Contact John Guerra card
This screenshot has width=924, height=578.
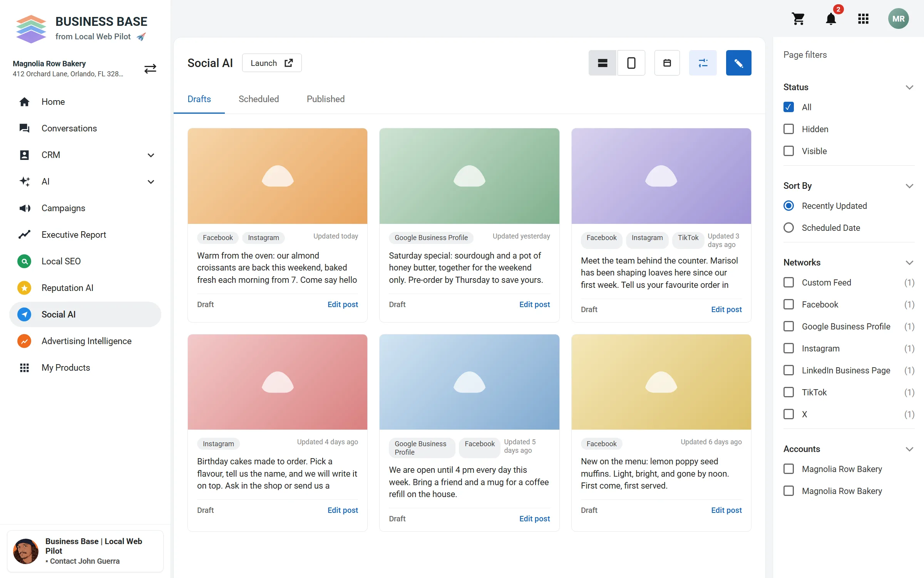[85, 551]
